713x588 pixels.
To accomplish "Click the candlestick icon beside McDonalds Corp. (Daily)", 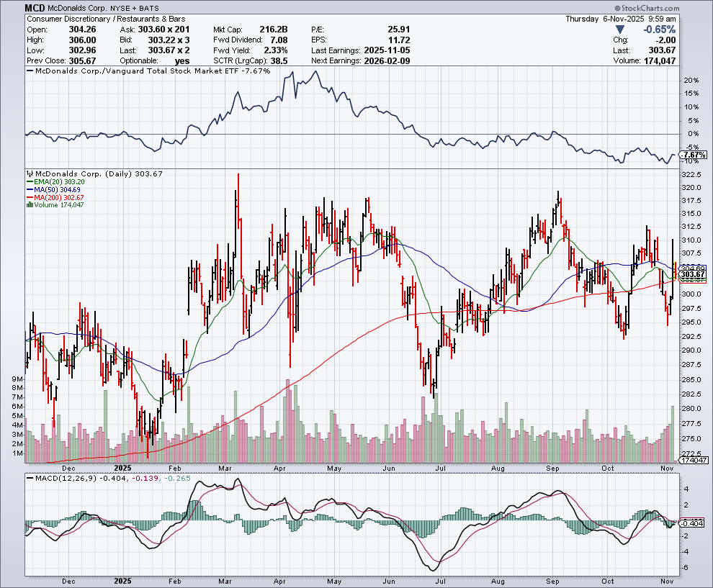I will click(x=28, y=173).
